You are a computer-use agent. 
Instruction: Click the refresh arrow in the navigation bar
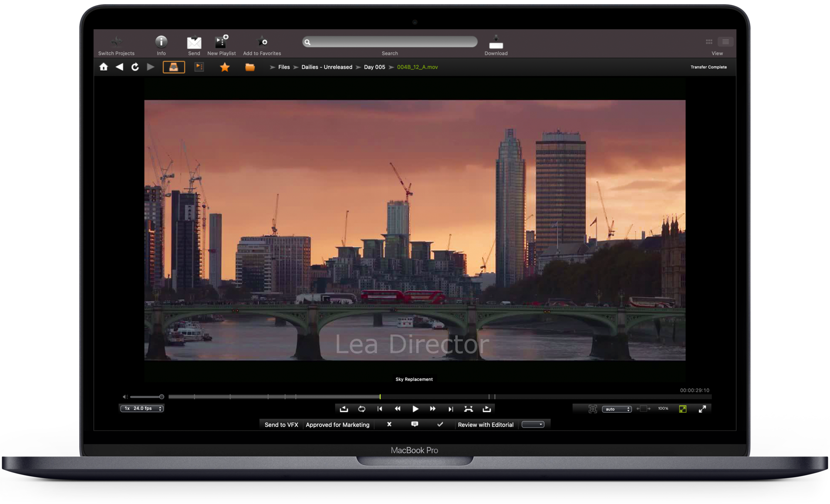pyautogui.click(x=135, y=67)
